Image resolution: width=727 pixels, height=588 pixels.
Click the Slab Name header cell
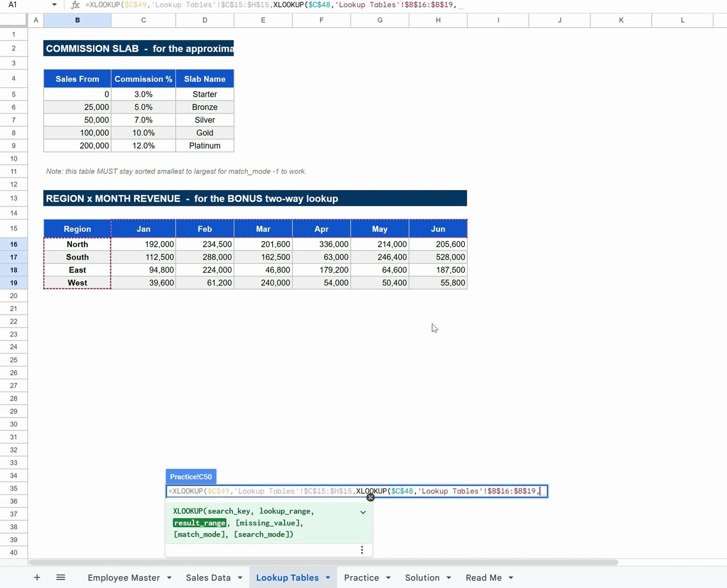(205, 79)
